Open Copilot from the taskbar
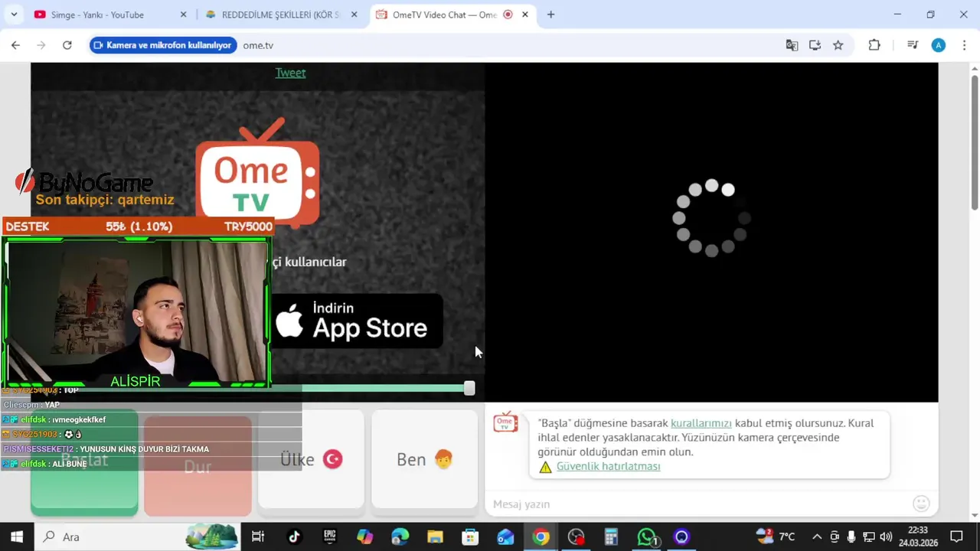The image size is (980, 551). point(364,536)
